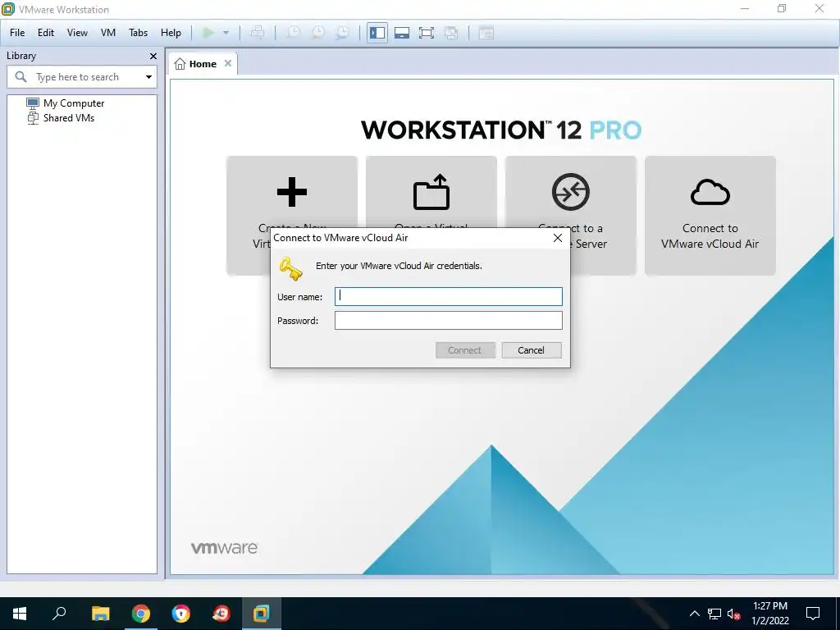Click the console view toolbar icon
840x630 pixels.
[x=486, y=33]
